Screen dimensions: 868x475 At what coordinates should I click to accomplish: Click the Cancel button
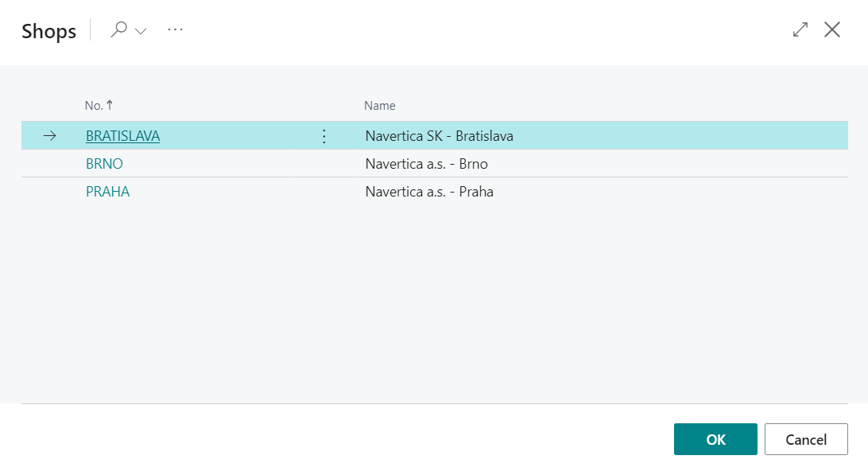806,439
